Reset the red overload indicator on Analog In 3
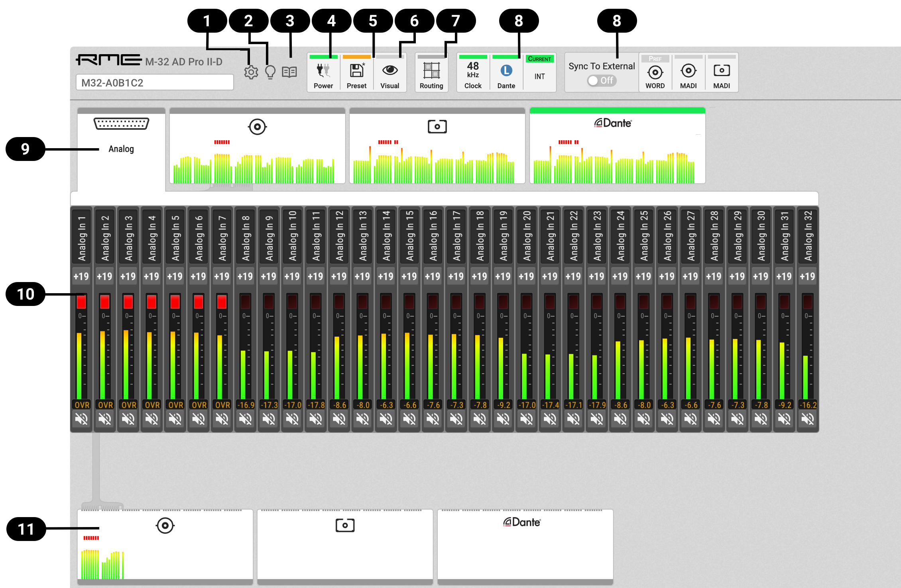This screenshot has width=901, height=588. (x=128, y=302)
